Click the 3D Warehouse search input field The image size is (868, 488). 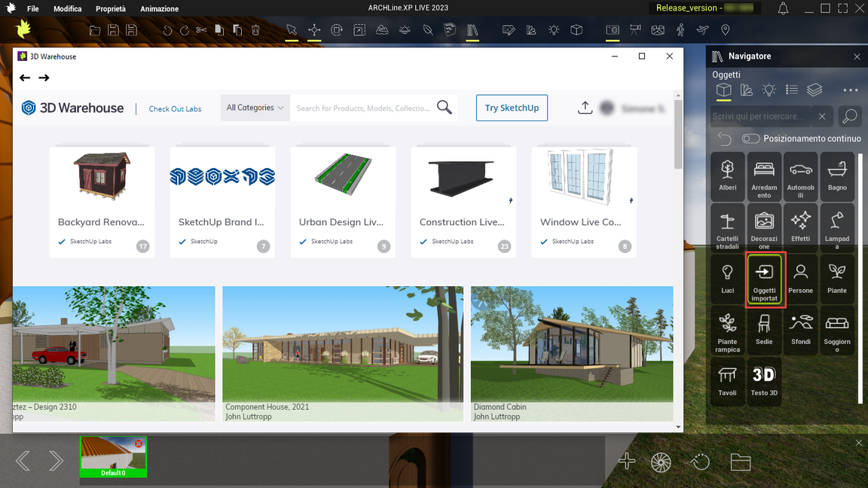(x=363, y=108)
